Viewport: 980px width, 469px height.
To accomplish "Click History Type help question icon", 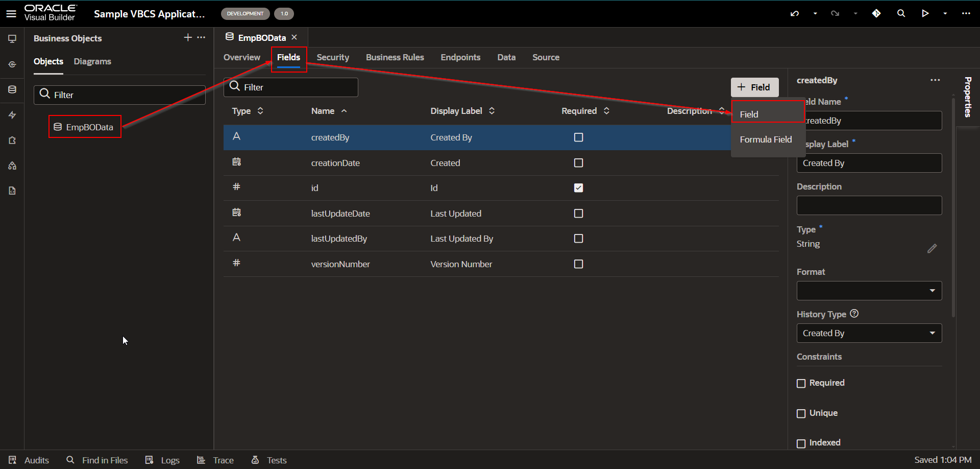I will click(854, 314).
